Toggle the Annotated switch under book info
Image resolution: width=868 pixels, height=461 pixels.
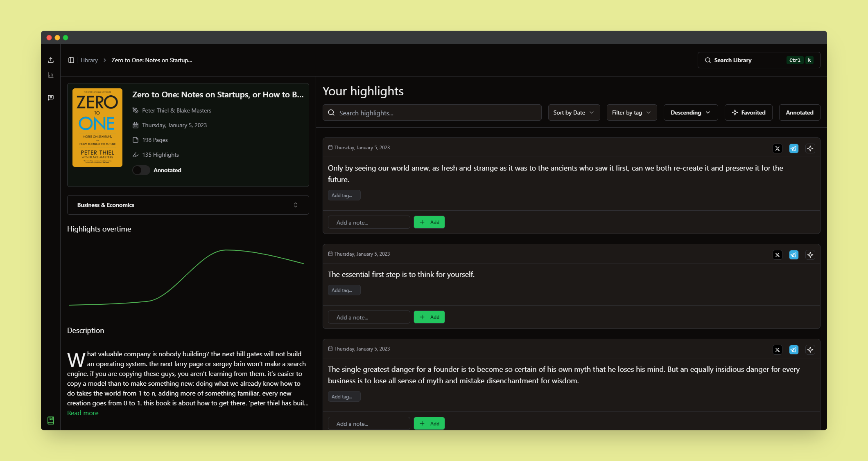point(141,170)
